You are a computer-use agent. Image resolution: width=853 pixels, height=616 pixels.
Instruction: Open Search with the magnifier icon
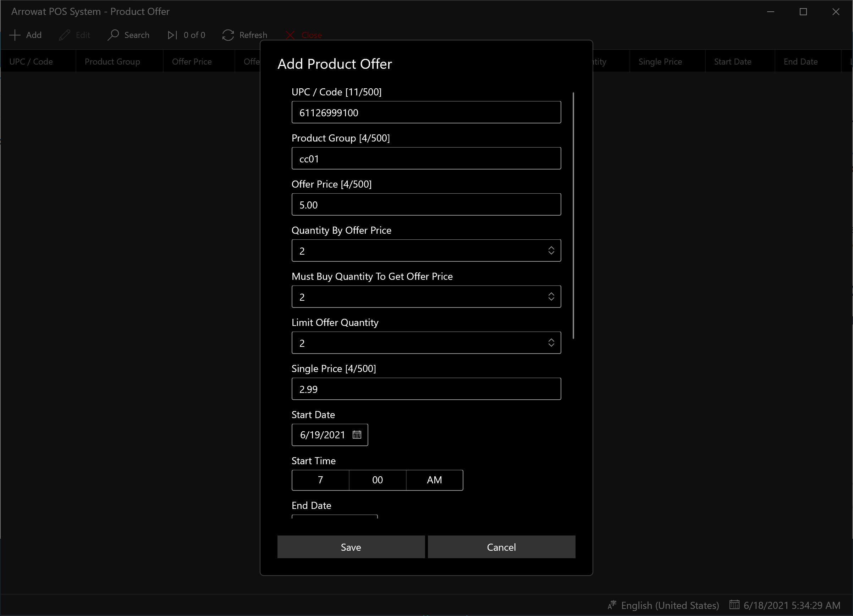click(113, 35)
